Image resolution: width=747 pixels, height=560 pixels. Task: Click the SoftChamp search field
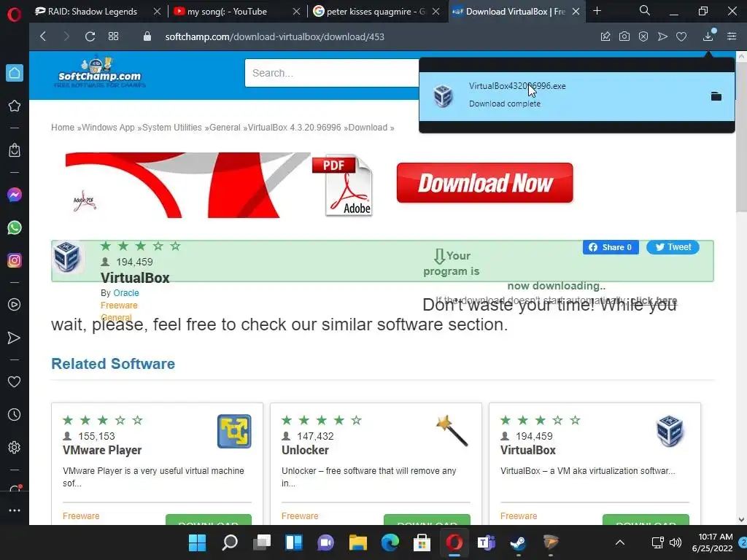click(332, 73)
